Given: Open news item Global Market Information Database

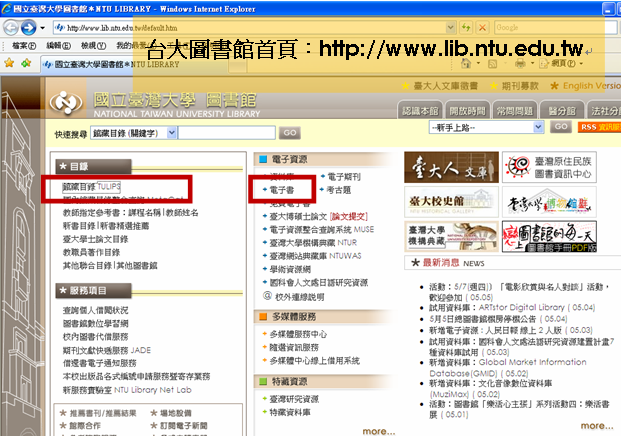Looking at the screenshot, I should point(508,367).
